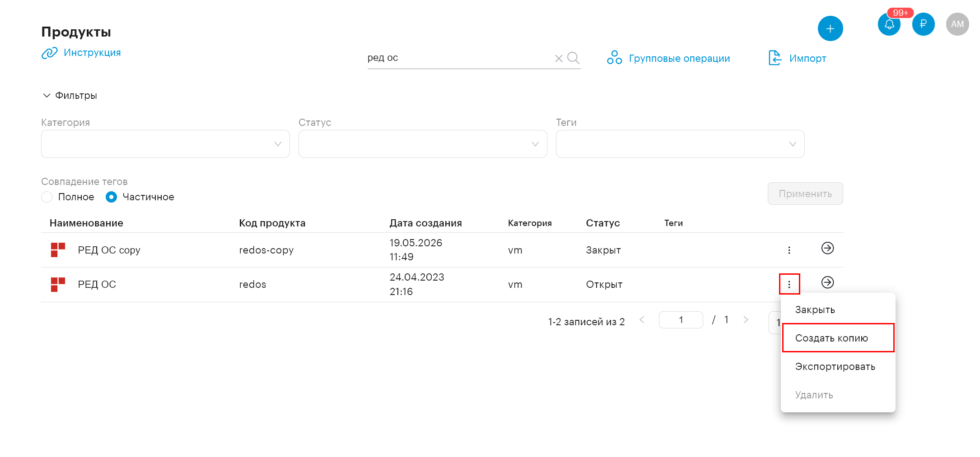Choose Удалить in the context menu
Image resolution: width=980 pixels, height=457 pixels.
[838, 395]
